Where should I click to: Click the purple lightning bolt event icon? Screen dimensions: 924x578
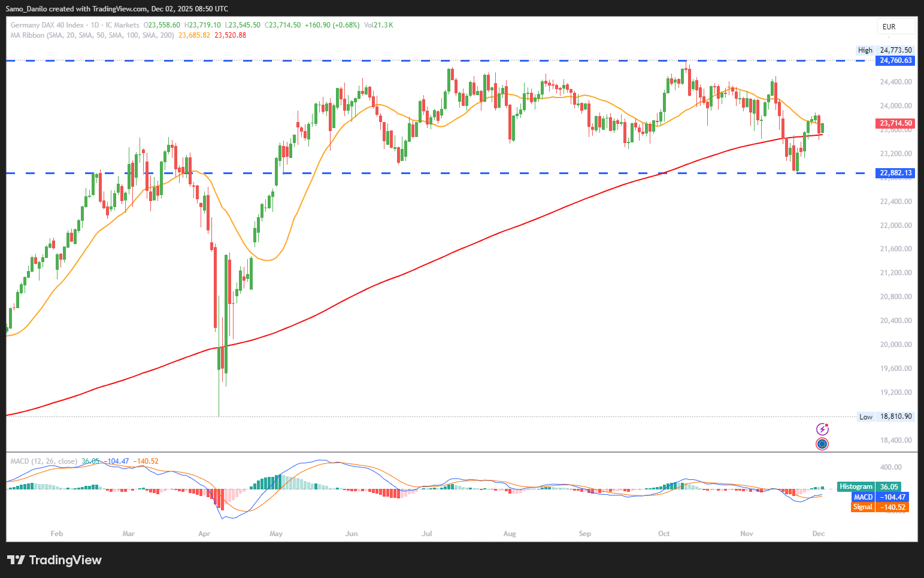pos(822,429)
